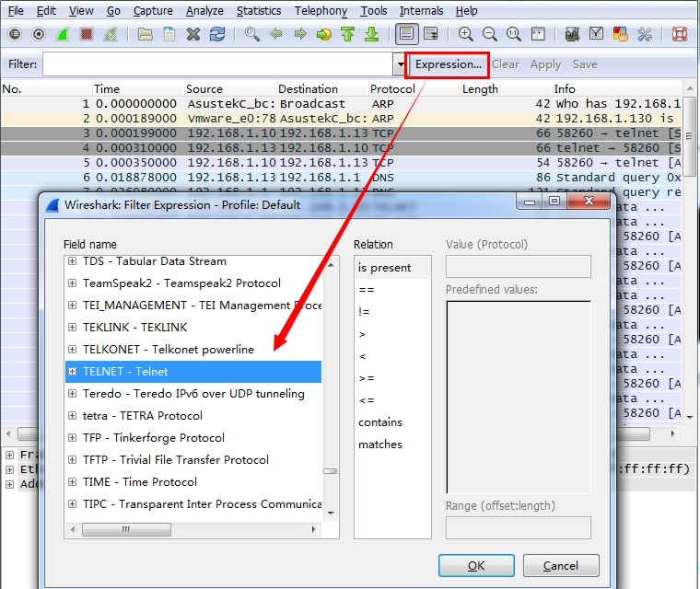700x589 pixels.
Task: Start a new live capture
Action: click(63, 34)
